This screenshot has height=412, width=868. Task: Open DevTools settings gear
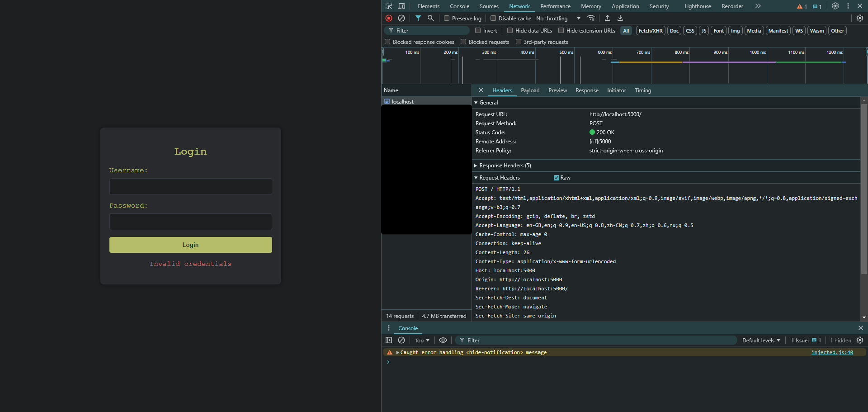(x=835, y=6)
